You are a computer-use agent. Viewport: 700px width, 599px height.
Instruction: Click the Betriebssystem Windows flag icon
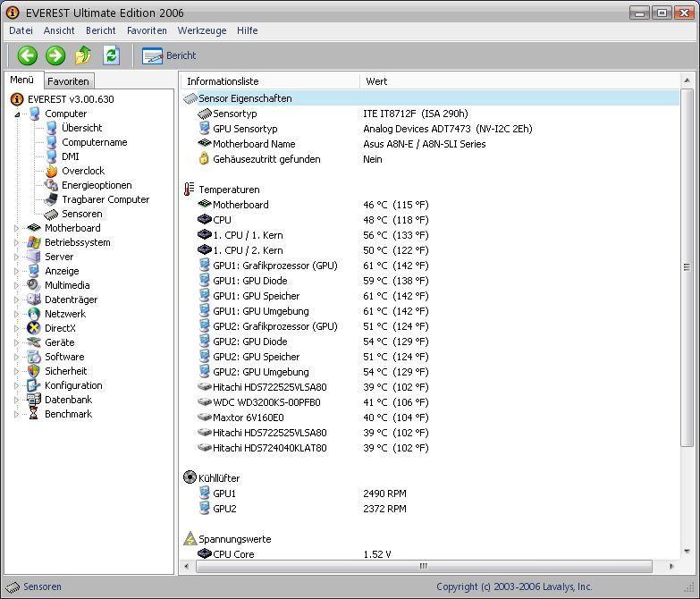click(x=34, y=242)
